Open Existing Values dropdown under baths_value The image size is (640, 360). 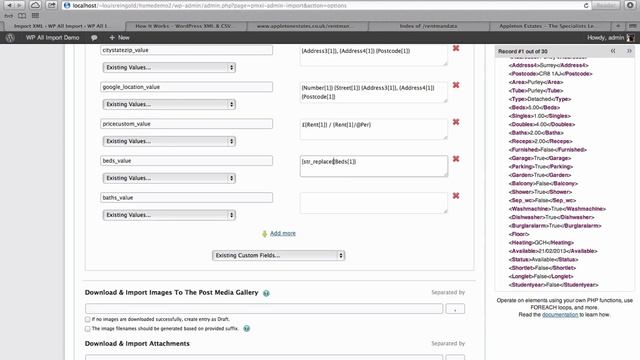[x=169, y=215]
